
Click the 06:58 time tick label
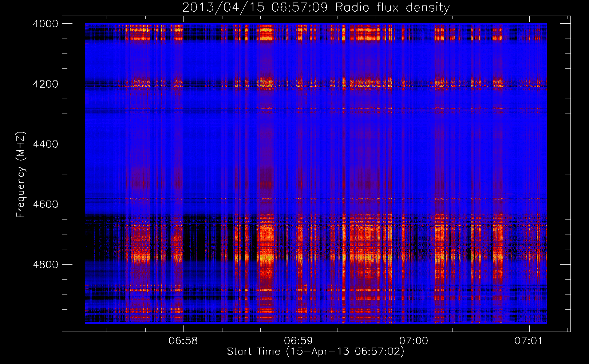coord(183,341)
